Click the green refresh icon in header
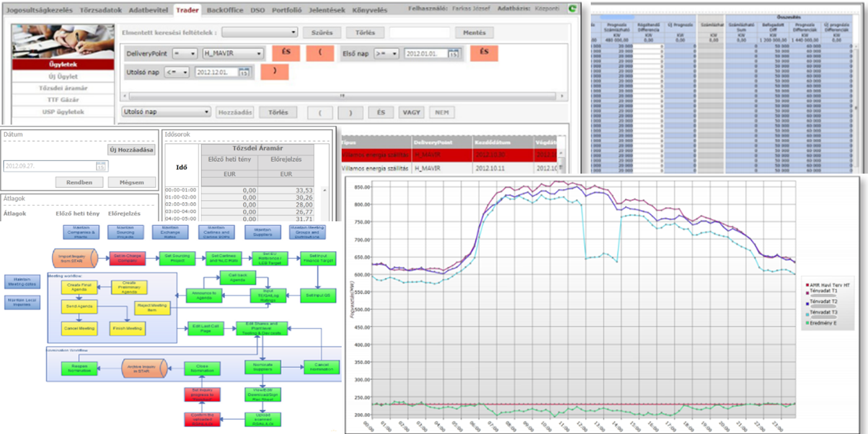 [x=572, y=9]
